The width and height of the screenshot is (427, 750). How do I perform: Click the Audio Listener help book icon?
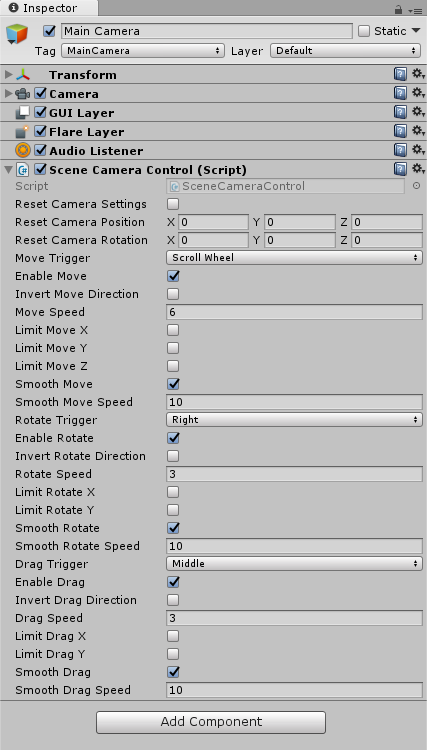tap(400, 150)
